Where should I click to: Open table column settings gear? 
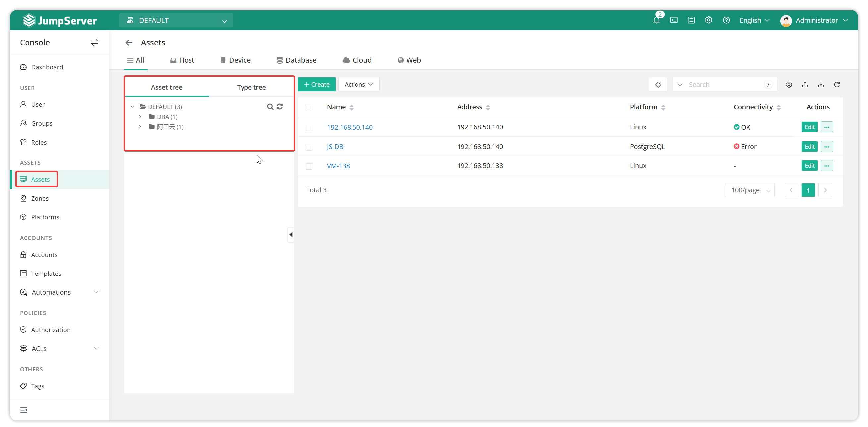click(789, 84)
